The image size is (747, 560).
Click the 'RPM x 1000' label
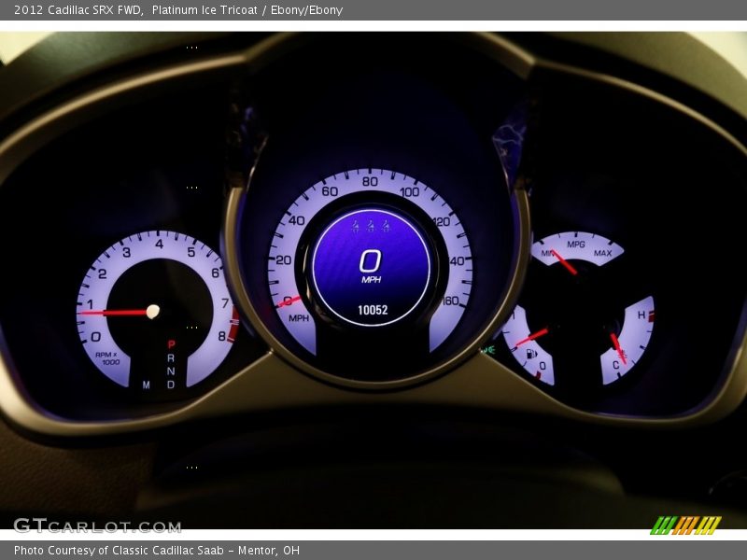click(108, 358)
